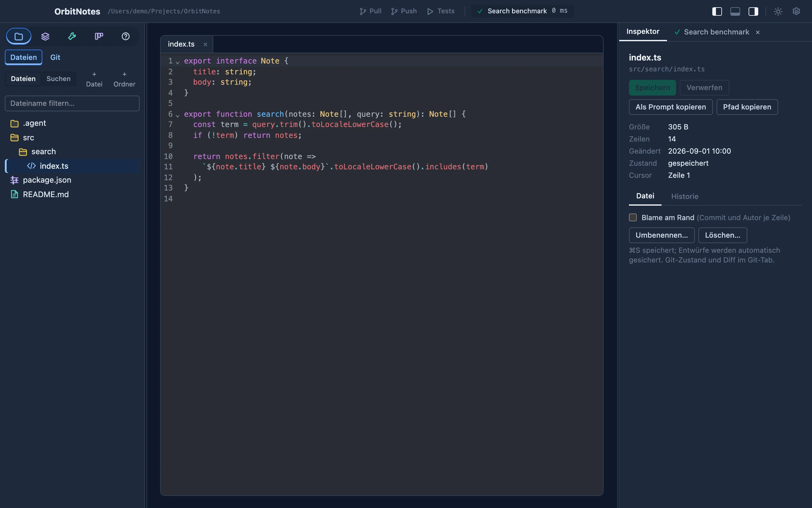Open the kanban board sidebar icon

pyautogui.click(x=99, y=36)
